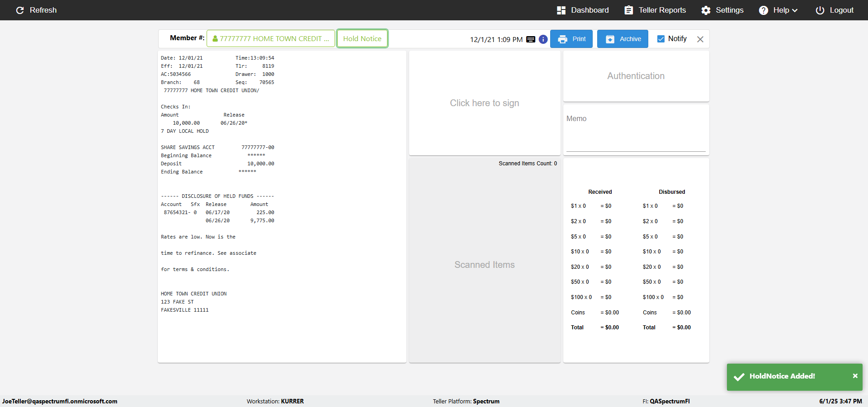Click the Dashboard menu label

(x=590, y=10)
